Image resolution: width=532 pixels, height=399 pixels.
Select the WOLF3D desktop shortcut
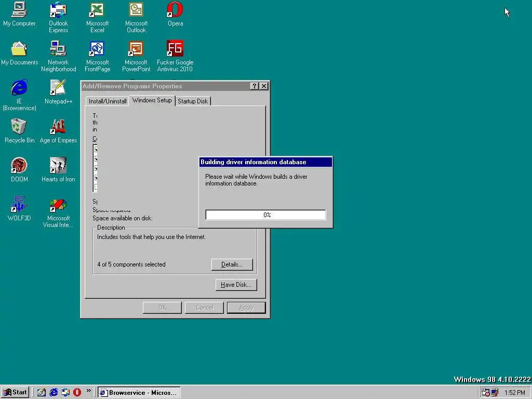point(19,209)
